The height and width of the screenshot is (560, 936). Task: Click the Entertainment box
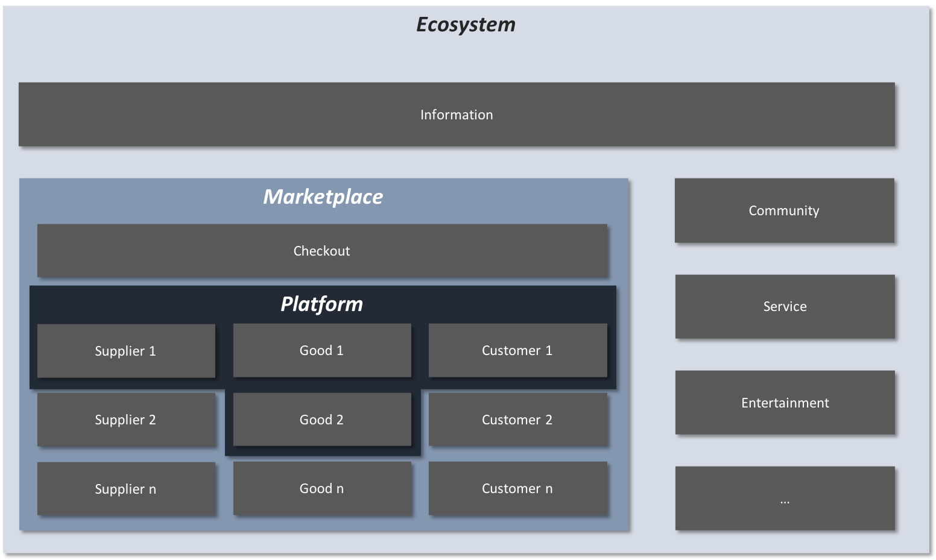[785, 403]
